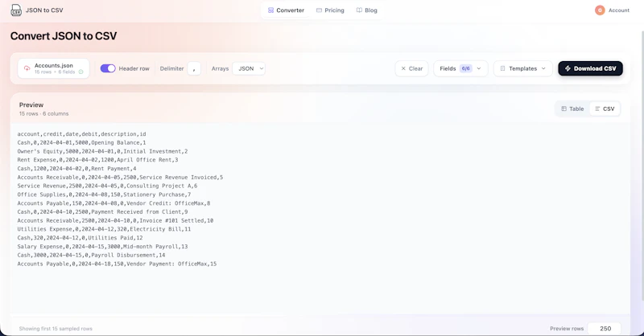The image size is (644, 336).
Task: Click the JSON to CSV logo icon
Action: pos(16,10)
